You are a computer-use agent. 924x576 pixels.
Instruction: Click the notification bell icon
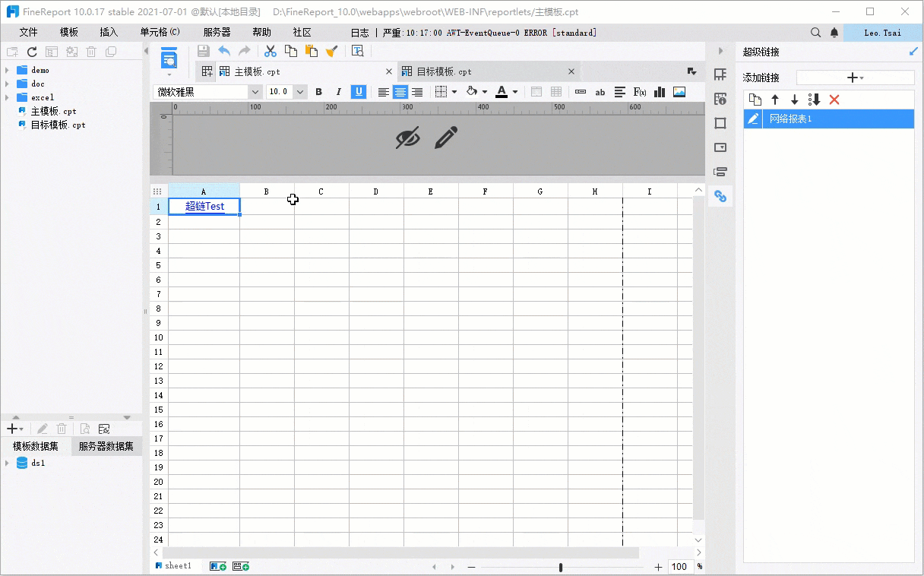[x=834, y=33]
